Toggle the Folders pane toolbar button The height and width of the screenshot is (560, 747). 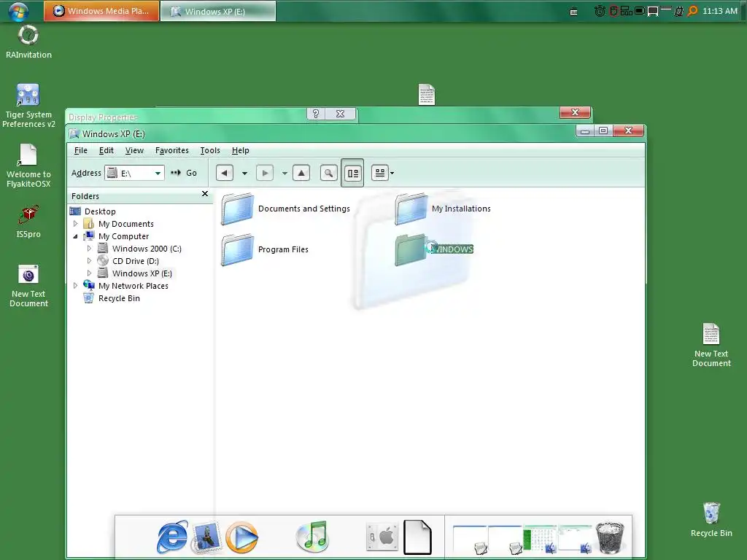point(352,173)
